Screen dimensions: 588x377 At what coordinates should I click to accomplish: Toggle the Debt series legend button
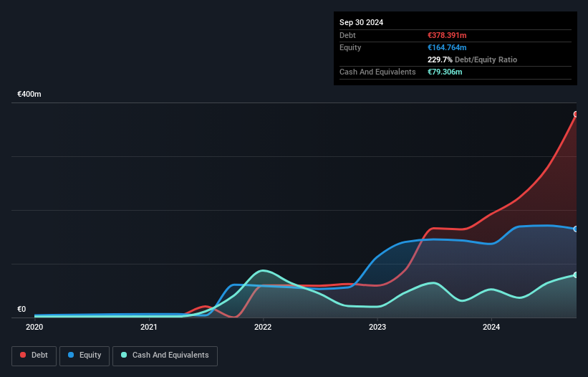(x=34, y=355)
